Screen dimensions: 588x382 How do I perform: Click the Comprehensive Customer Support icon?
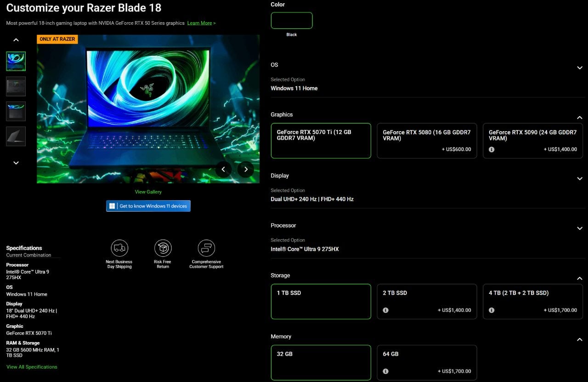point(206,247)
